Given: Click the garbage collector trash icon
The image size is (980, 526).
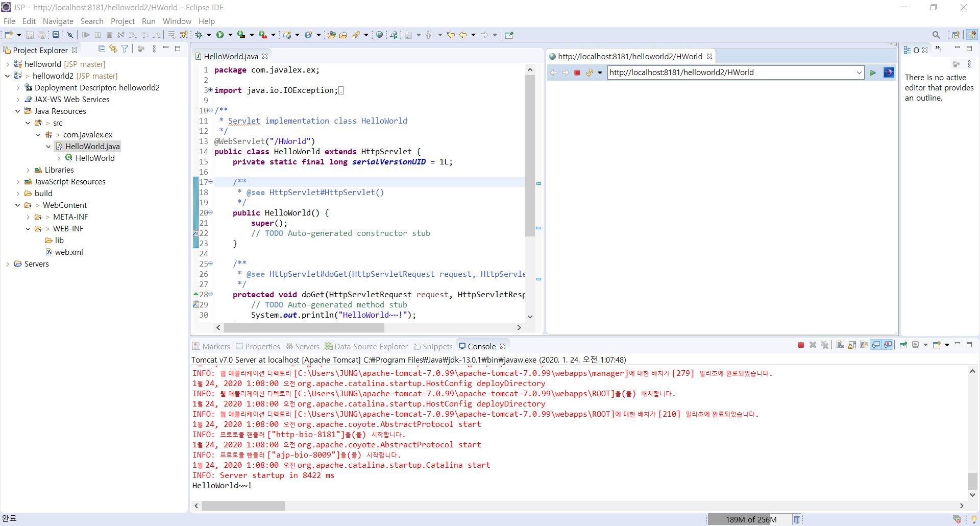Looking at the screenshot, I should [796, 519].
